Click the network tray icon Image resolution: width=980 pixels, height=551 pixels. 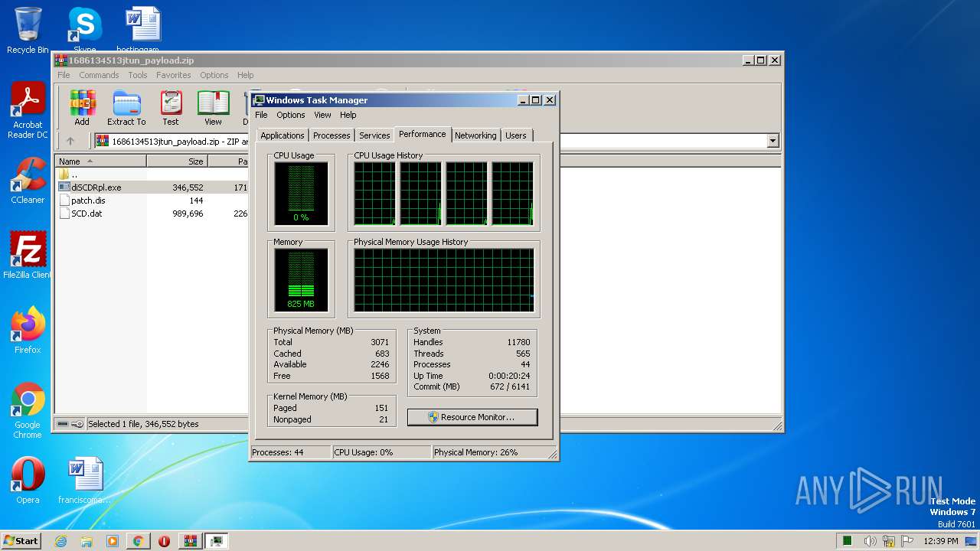(889, 541)
